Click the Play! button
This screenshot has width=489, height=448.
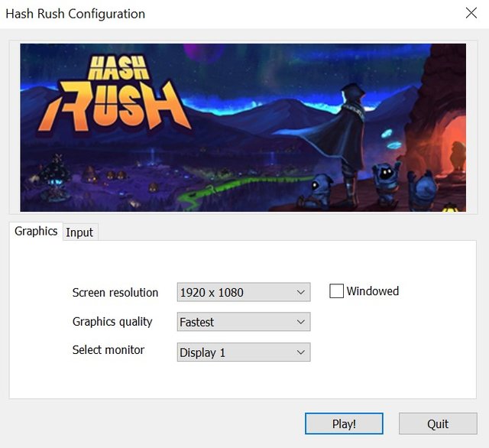tap(344, 424)
